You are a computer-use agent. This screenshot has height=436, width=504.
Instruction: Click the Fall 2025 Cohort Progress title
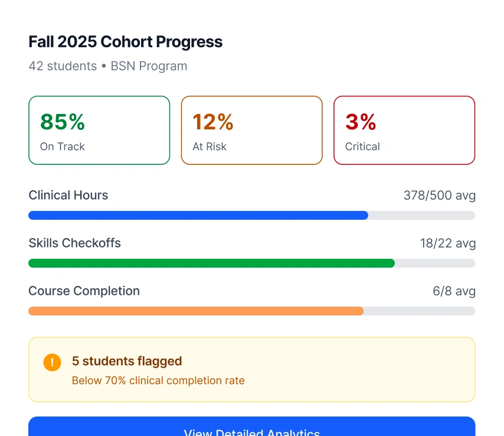(125, 41)
